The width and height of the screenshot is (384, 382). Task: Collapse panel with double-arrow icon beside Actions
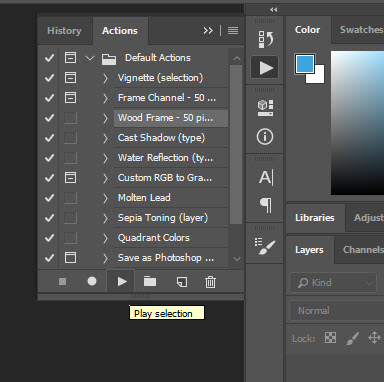click(x=208, y=31)
